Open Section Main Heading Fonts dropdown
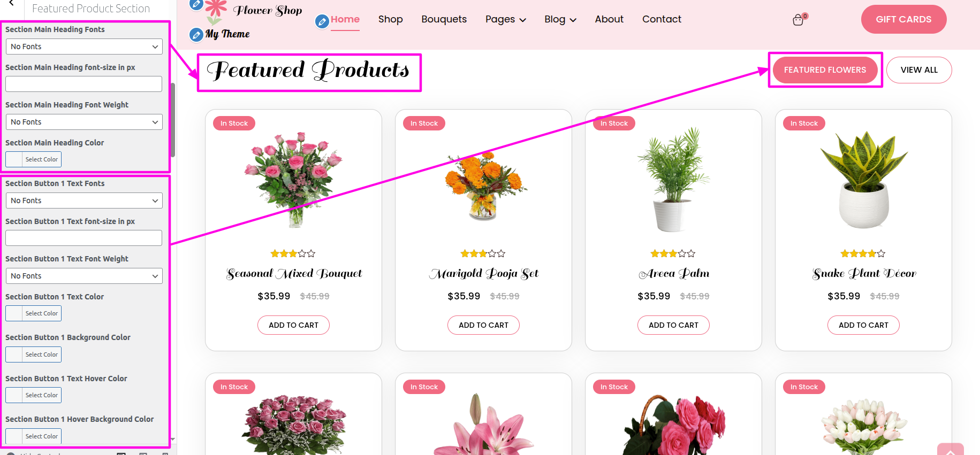980x455 pixels. pos(84,47)
